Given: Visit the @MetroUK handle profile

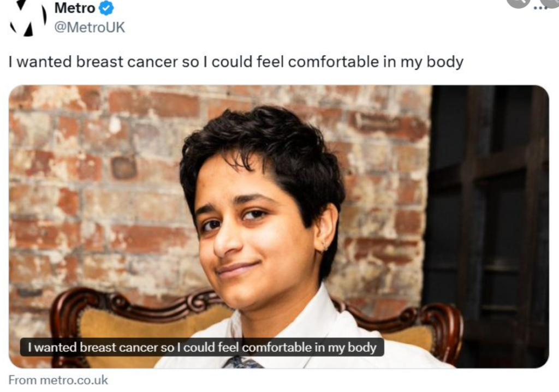Looking at the screenshot, I should (x=90, y=27).
